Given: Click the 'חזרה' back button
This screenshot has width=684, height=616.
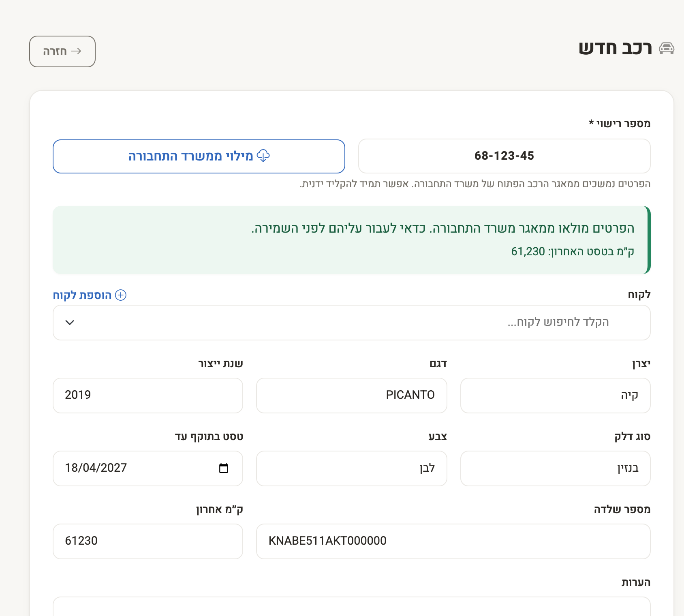Looking at the screenshot, I should [62, 51].
